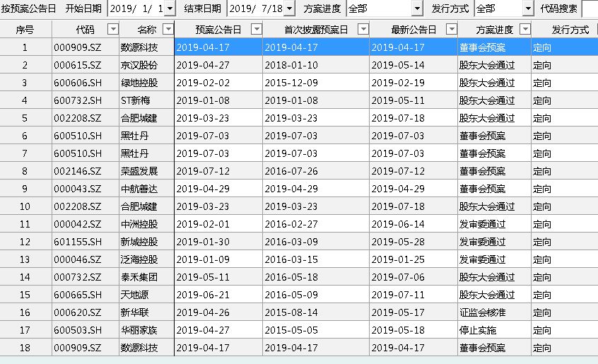Sort by the 代码 column header
This screenshot has height=364, width=598.
pyautogui.click(x=85, y=30)
